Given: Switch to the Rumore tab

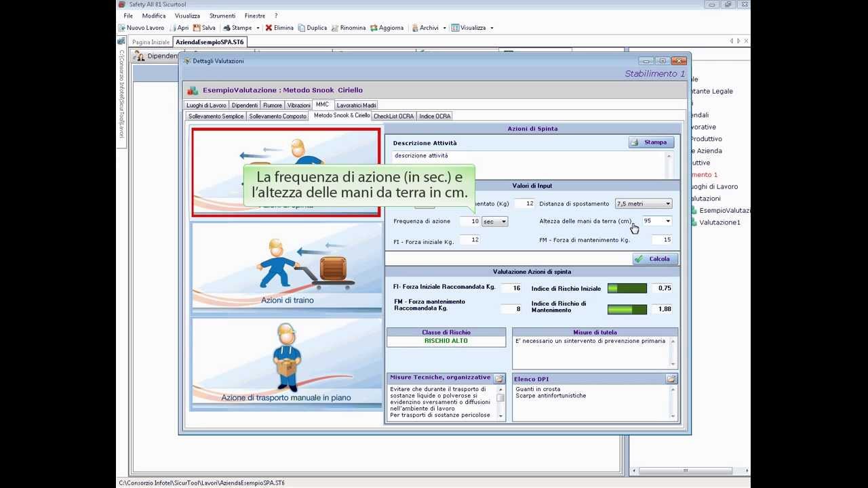Looking at the screenshot, I should (273, 105).
